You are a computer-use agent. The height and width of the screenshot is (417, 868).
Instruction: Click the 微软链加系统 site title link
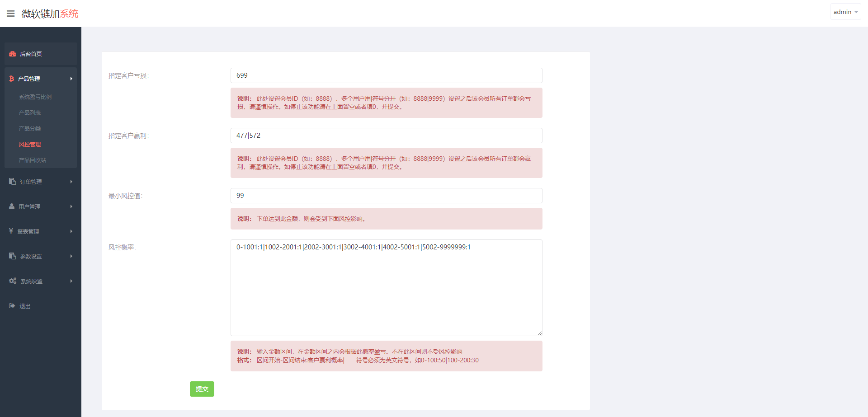50,14
